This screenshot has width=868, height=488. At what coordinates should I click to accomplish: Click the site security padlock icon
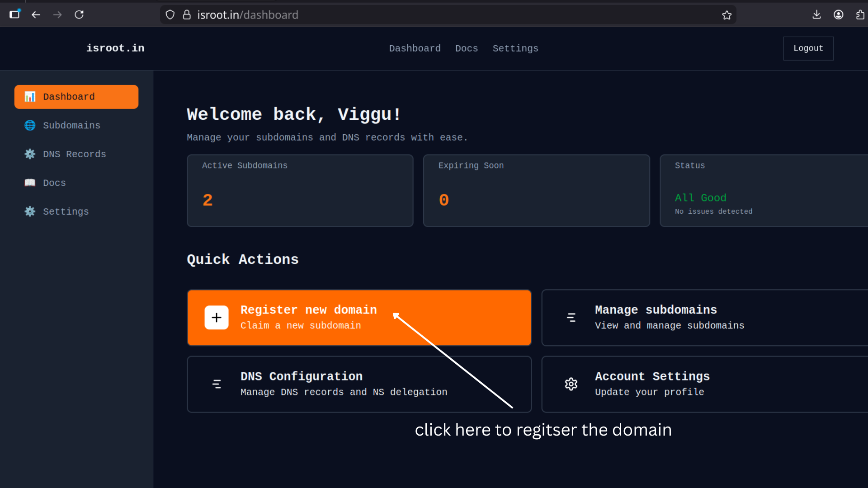(187, 15)
